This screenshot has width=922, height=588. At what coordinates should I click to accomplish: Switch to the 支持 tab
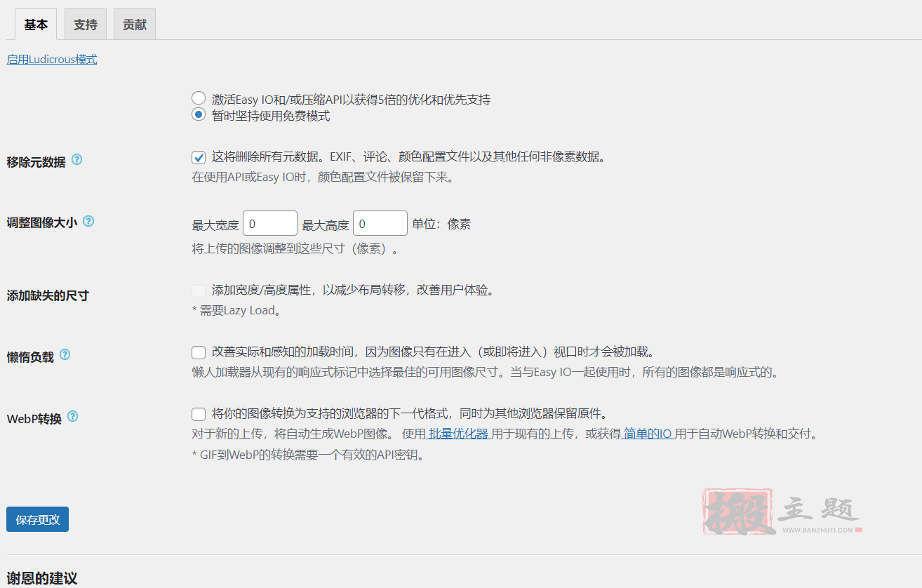(x=86, y=25)
